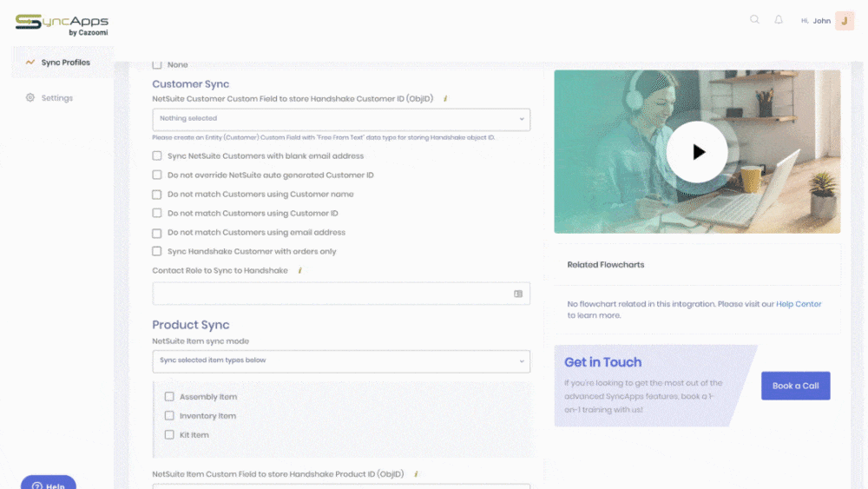Enable Do not override NetSuite auto generated Customer ID
Image resolution: width=868 pixels, height=489 pixels.
point(157,175)
